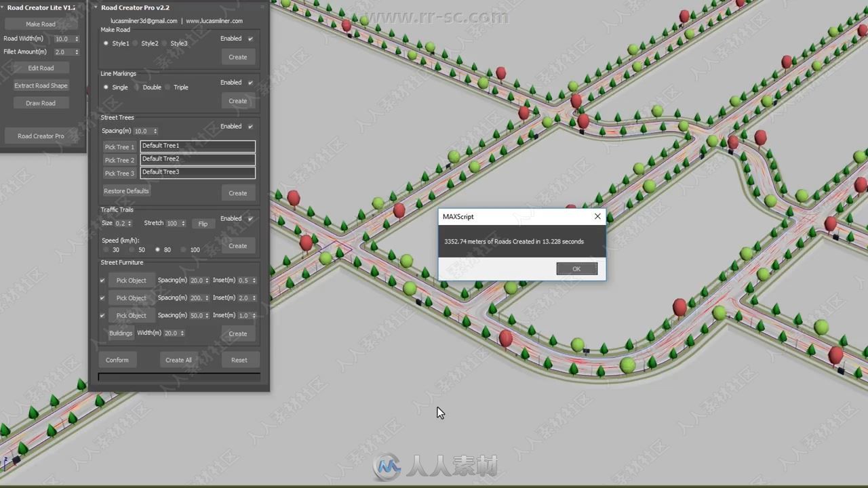This screenshot has height=488, width=868.
Task: Toggle Enabled checkbox in Street Trees
Action: pyautogui.click(x=250, y=127)
